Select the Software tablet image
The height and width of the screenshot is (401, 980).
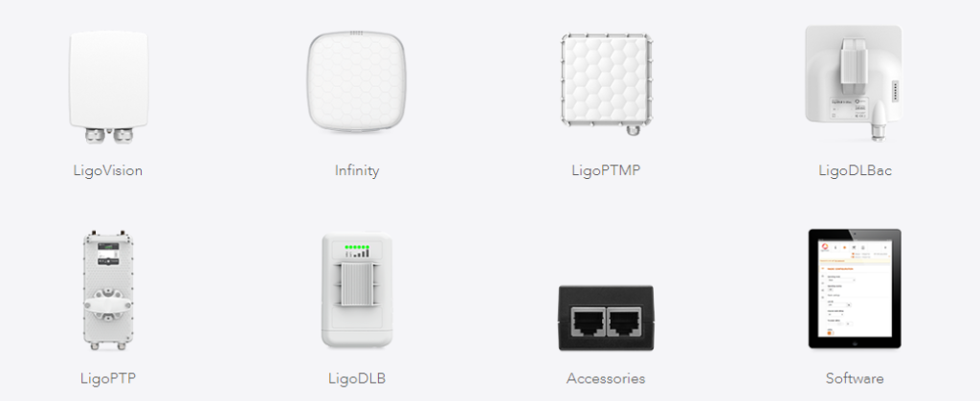pos(855,289)
